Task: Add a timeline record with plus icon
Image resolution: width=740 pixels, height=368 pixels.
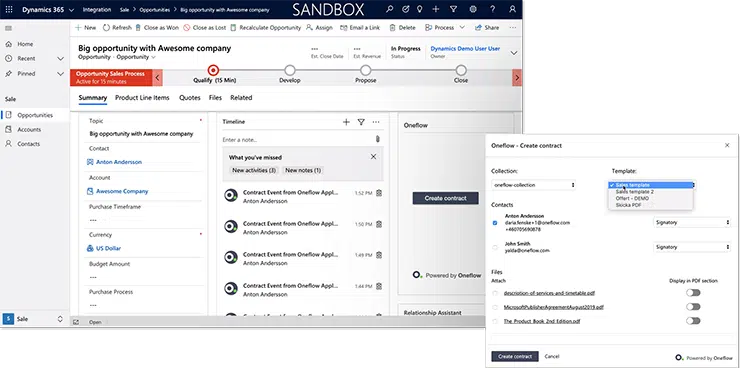Action: tap(346, 122)
